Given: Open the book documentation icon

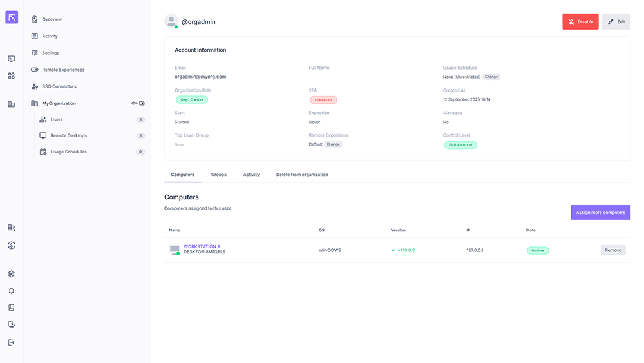Looking at the screenshot, I should point(11,308).
